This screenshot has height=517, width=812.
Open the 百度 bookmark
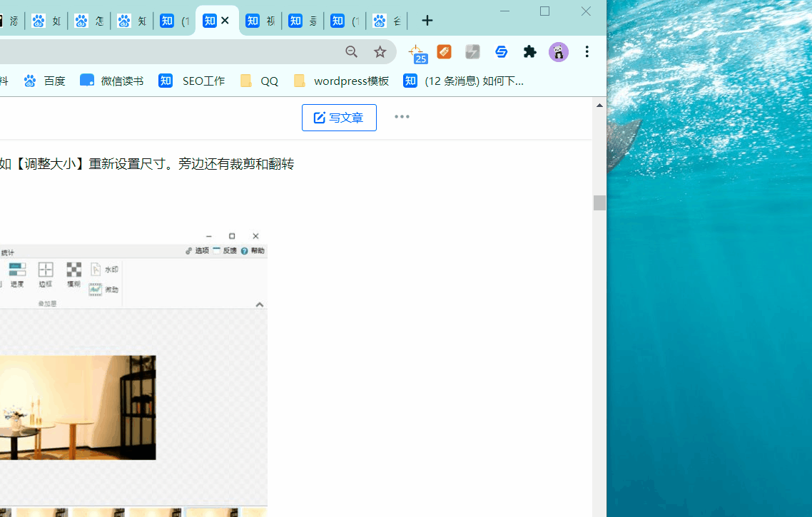(44, 81)
